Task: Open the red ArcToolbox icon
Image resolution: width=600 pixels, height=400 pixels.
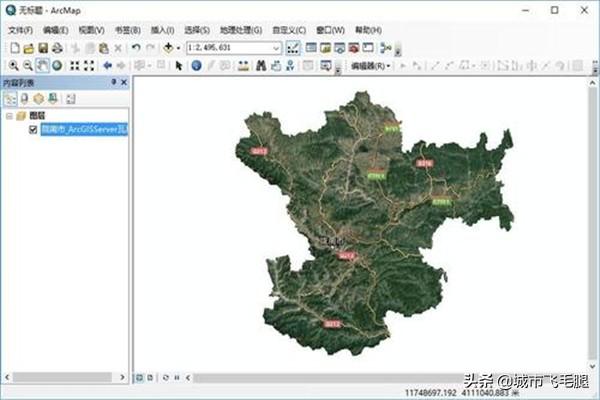Action: [x=354, y=48]
